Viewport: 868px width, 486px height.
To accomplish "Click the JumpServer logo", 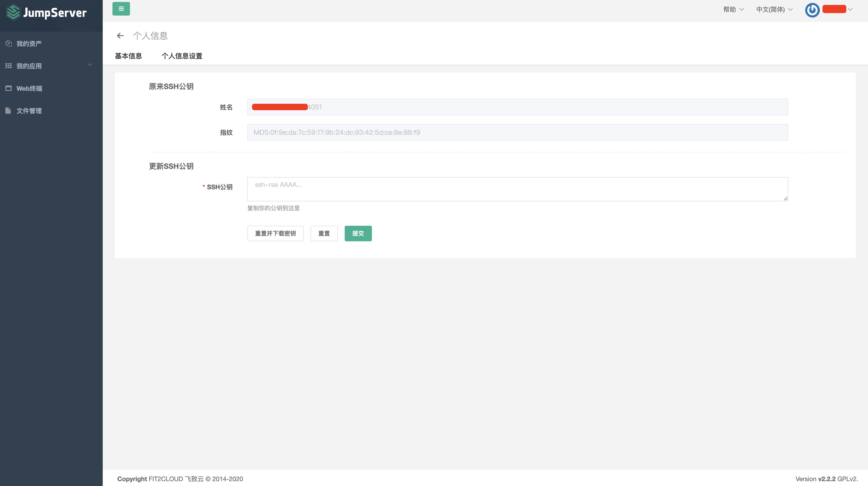I will click(46, 13).
